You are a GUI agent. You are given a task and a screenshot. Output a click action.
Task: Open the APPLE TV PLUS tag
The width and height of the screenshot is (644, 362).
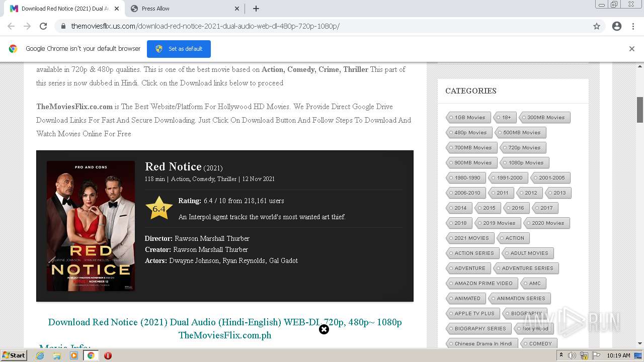click(473, 314)
